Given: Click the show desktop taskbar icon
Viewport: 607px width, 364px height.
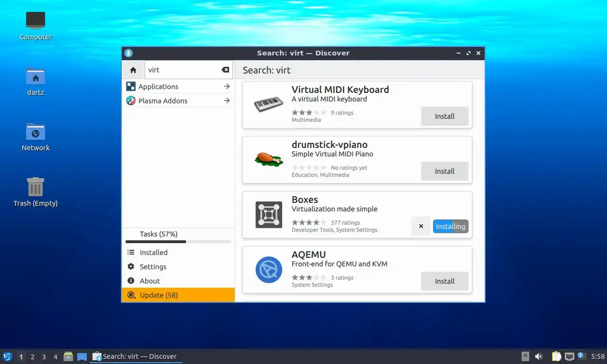Looking at the screenshot, I should tap(82, 356).
